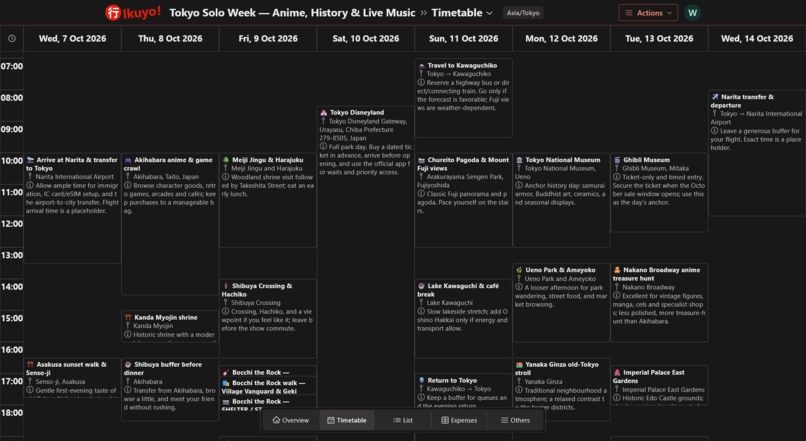Switch to the List tab

coord(403,420)
